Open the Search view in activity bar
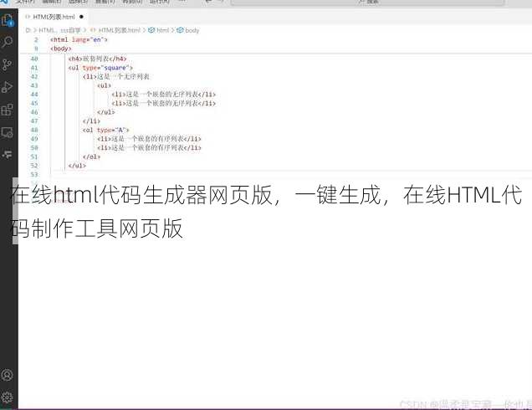This screenshot has width=532, height=410. tap(8, 43)
